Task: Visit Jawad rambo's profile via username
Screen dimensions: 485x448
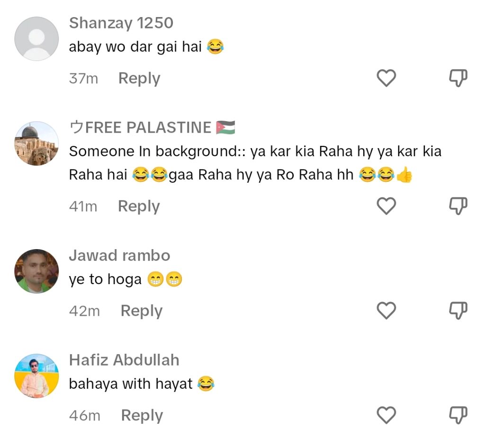Action: (x=119, y=255)
